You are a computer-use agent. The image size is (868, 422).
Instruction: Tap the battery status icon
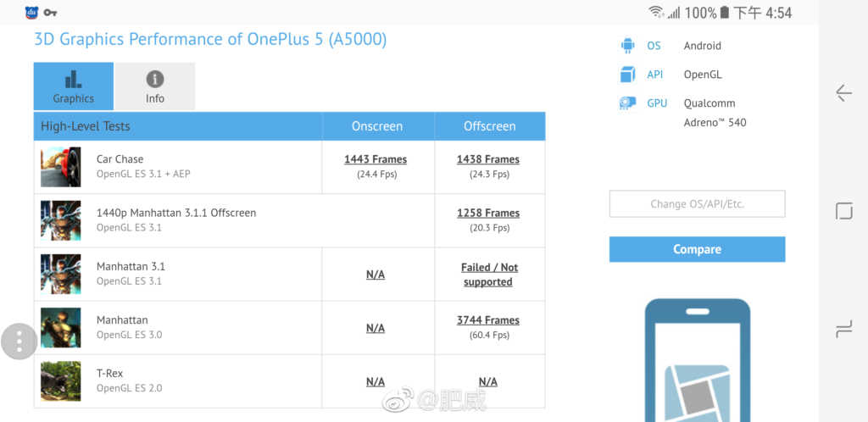click(x=724, y=12)
